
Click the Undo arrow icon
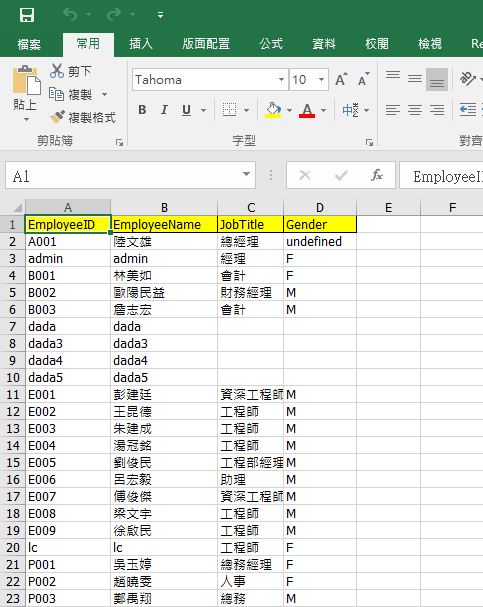[x=70, y=15]
